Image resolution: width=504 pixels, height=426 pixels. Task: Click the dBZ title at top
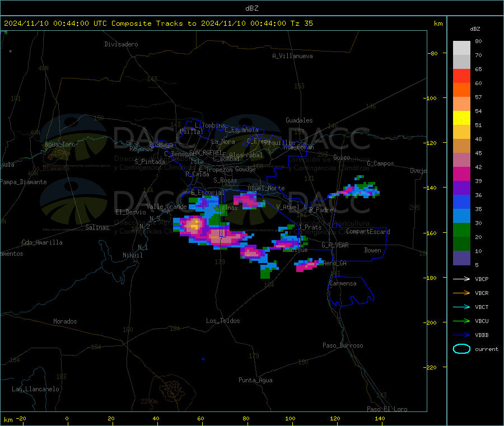[251, 8]
